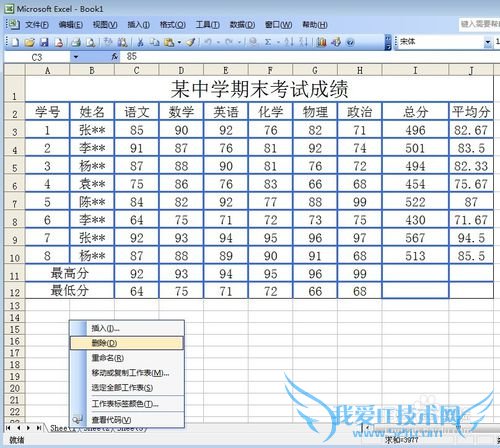
Task: Open Print Preview from the toolbar
Action: tap(90, 42)
